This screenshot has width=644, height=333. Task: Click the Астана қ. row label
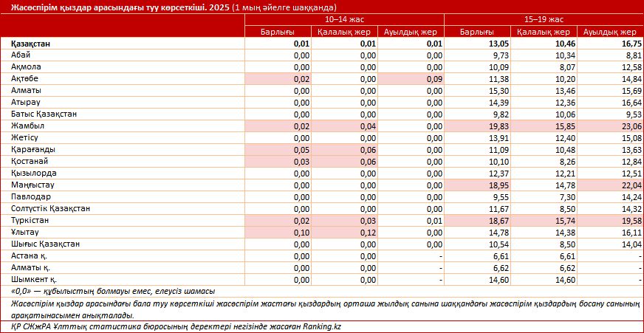tap(31, 256)
